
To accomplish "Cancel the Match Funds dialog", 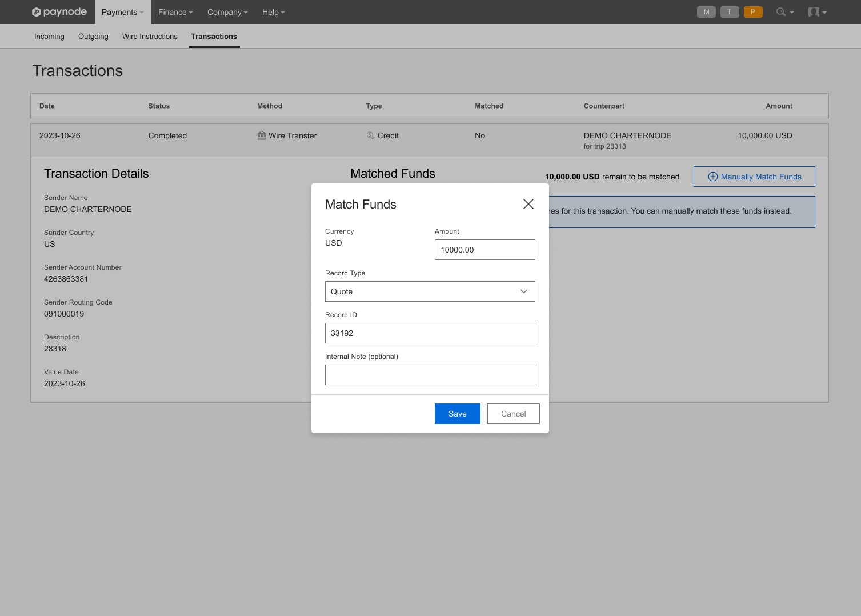I will 514,414.
